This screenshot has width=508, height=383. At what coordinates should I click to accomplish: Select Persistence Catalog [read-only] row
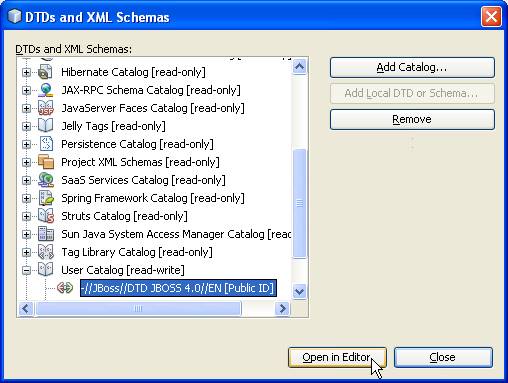[x=137, y=144]
